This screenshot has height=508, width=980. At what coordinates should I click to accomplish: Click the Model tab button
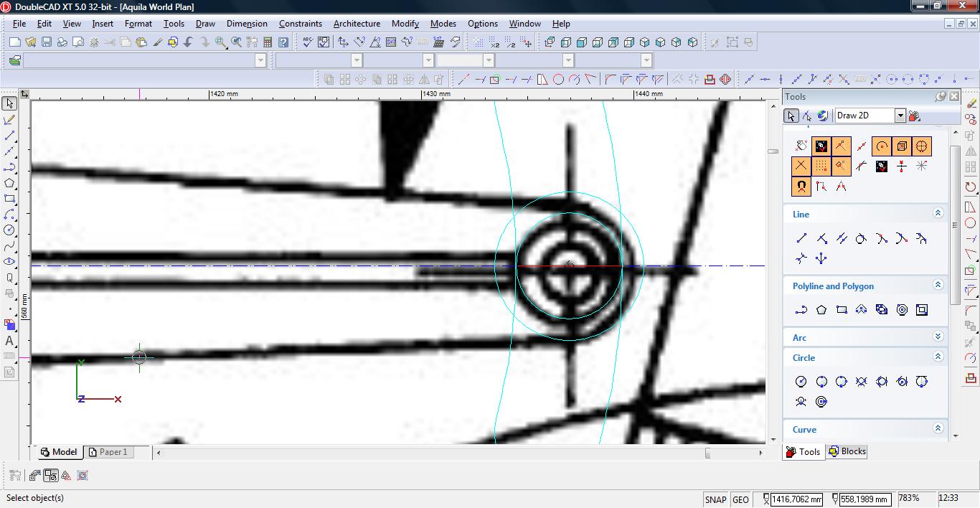pos(59,452)
